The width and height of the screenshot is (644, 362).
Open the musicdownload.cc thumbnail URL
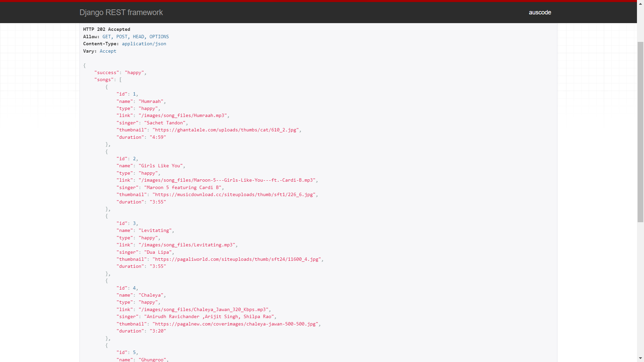click(234, 195)
